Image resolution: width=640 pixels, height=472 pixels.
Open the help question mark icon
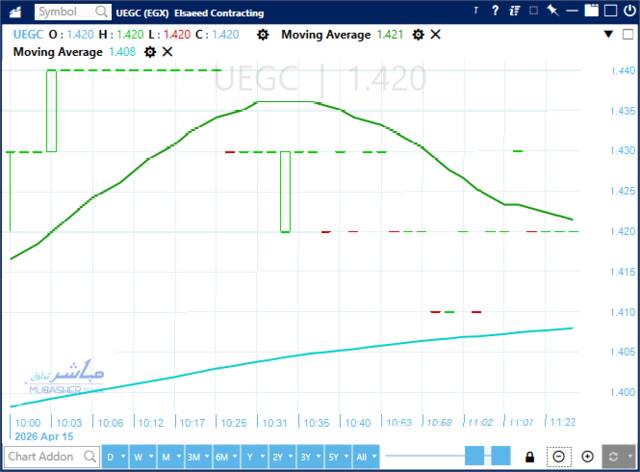[x=495, y=11]
